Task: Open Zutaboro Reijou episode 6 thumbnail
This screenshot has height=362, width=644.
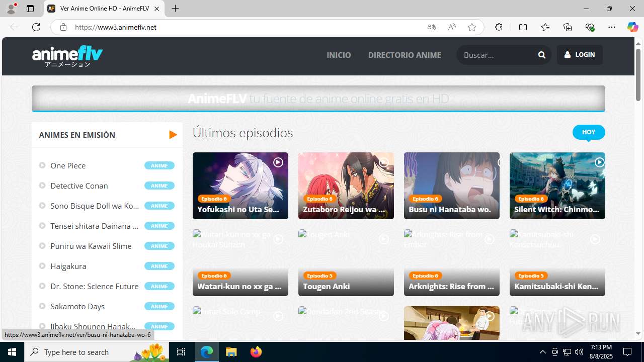Action: click(346, 186)
